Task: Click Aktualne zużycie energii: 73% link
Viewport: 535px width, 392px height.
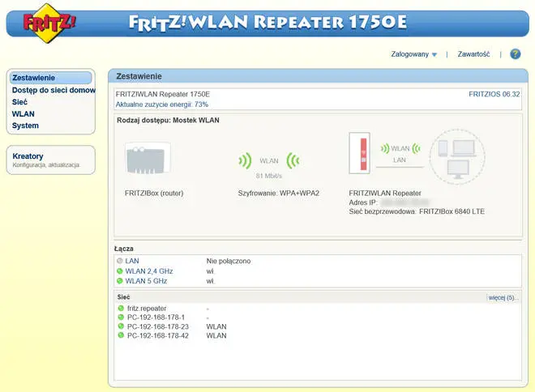Action: pyautogui.click(x=162, y=104)
